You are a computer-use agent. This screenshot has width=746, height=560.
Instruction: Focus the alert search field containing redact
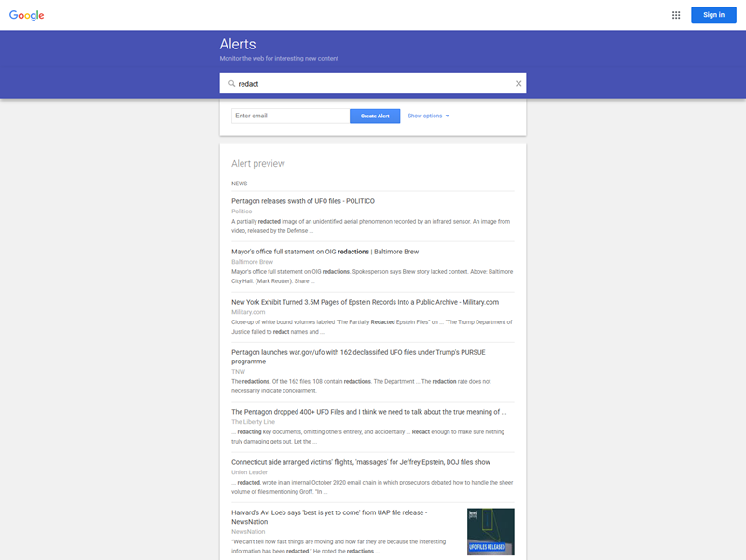click(x=372, y=83)
